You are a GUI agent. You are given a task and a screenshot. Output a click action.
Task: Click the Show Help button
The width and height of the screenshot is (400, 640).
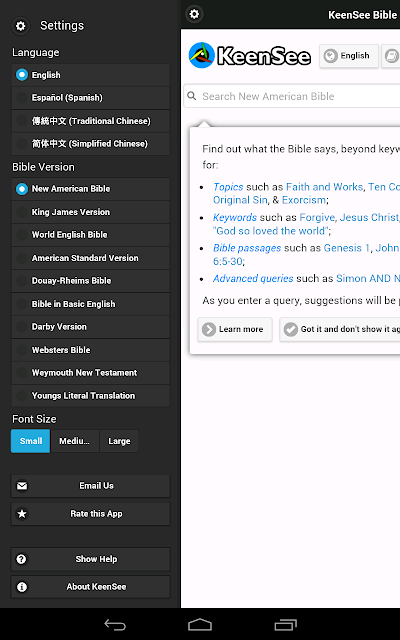90,559
